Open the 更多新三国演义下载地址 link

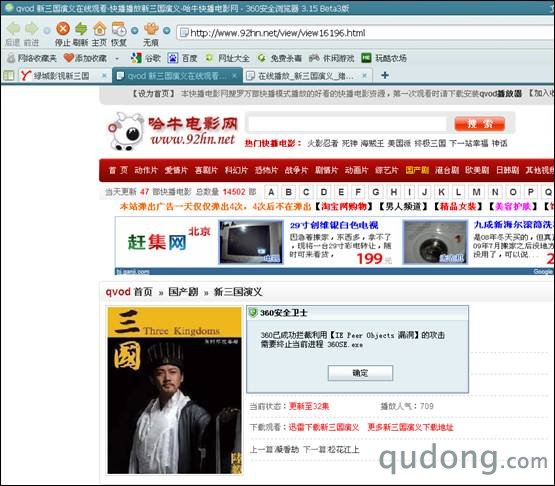(411, 427)
